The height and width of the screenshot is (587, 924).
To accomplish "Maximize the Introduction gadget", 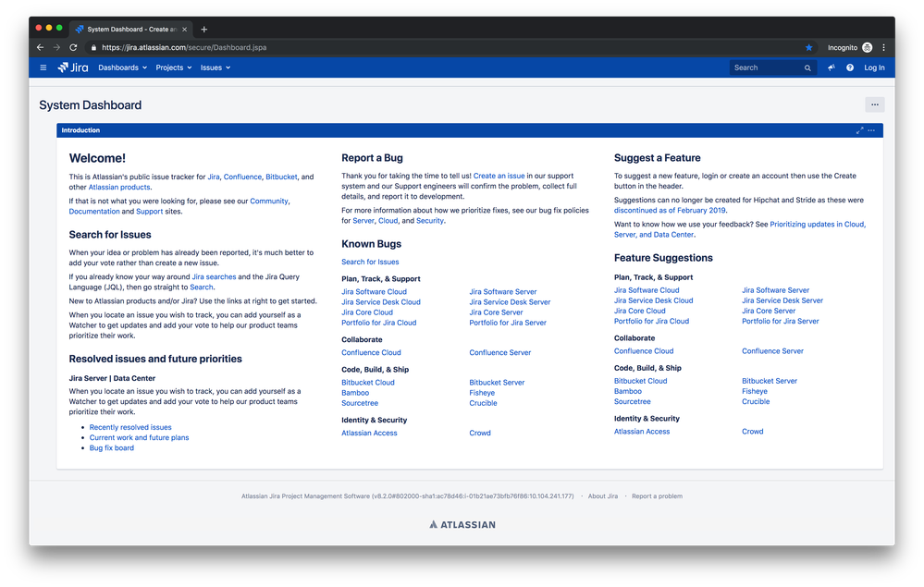I will click(860, 130).
